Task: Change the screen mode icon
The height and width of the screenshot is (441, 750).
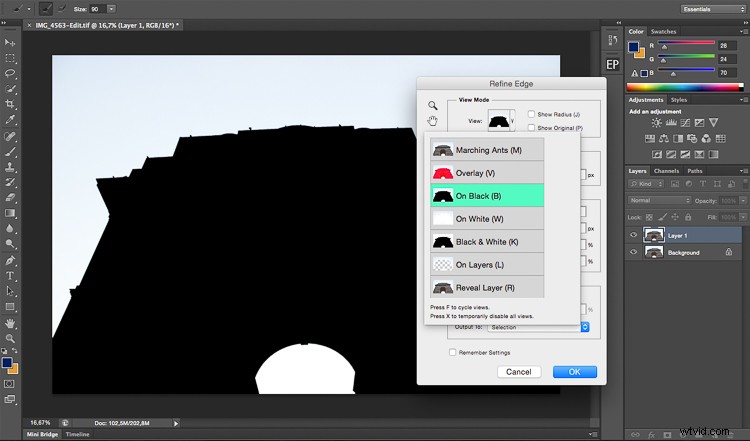Action: (x=10, y=399)
